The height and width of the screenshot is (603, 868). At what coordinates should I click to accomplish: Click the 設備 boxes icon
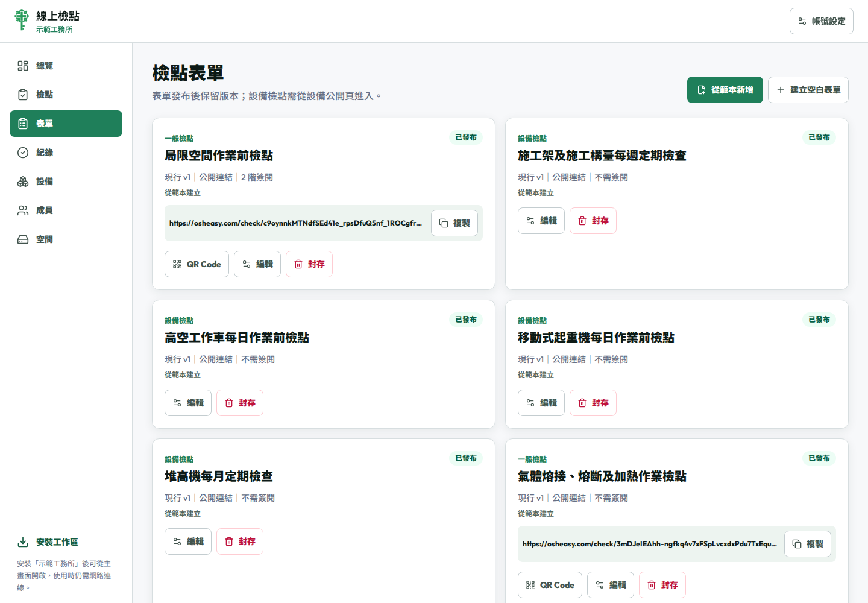click(23, 182)
